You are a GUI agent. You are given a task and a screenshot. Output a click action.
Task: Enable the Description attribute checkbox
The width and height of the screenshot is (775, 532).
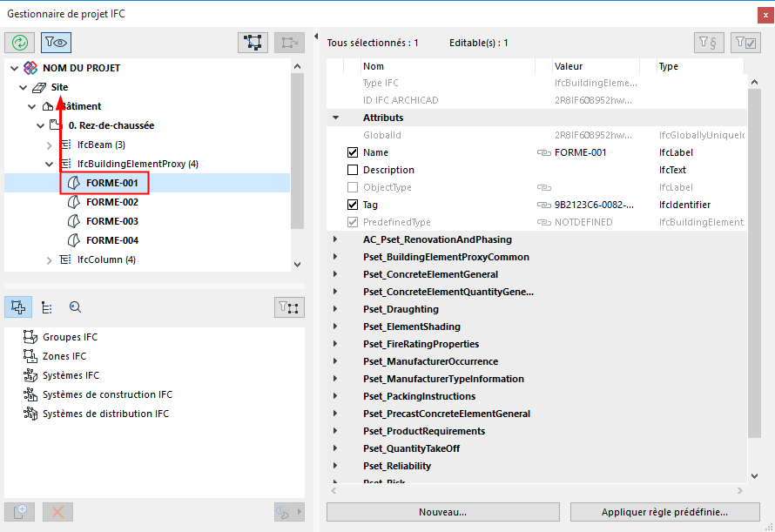click(353, 170)
